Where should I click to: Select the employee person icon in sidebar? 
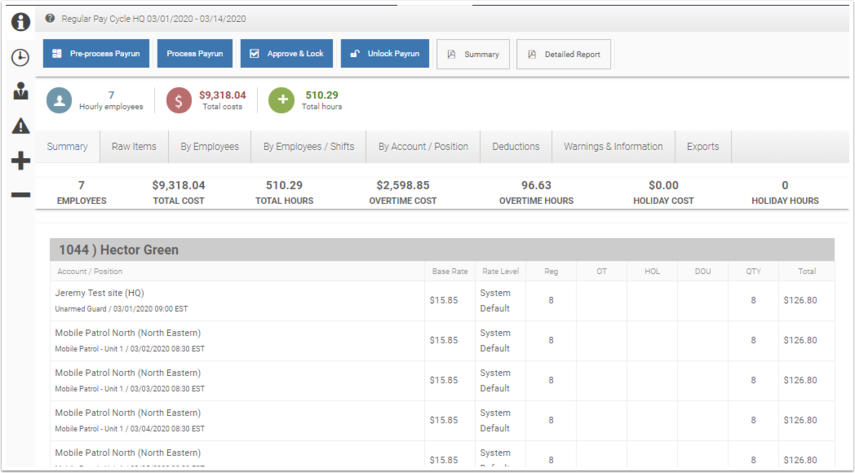21,91
